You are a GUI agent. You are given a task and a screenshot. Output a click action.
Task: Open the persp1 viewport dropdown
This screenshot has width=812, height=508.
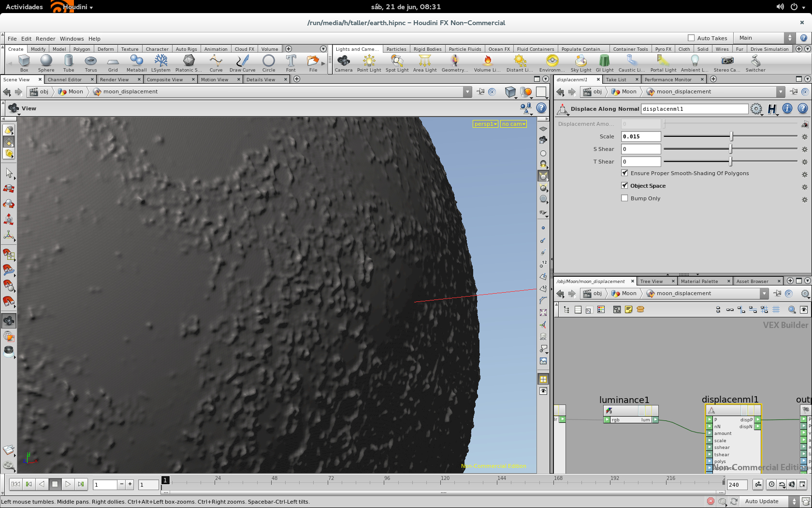(485, 124)
